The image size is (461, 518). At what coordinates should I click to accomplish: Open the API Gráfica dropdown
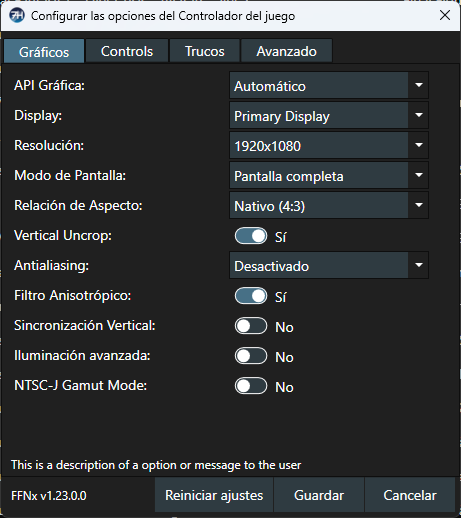[329, 85]
